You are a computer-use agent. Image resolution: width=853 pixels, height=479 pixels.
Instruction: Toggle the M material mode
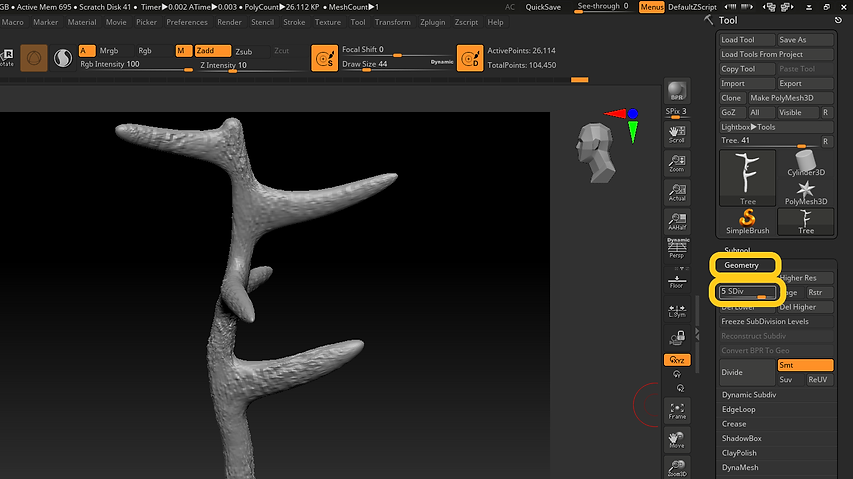[x=183, y=51]
